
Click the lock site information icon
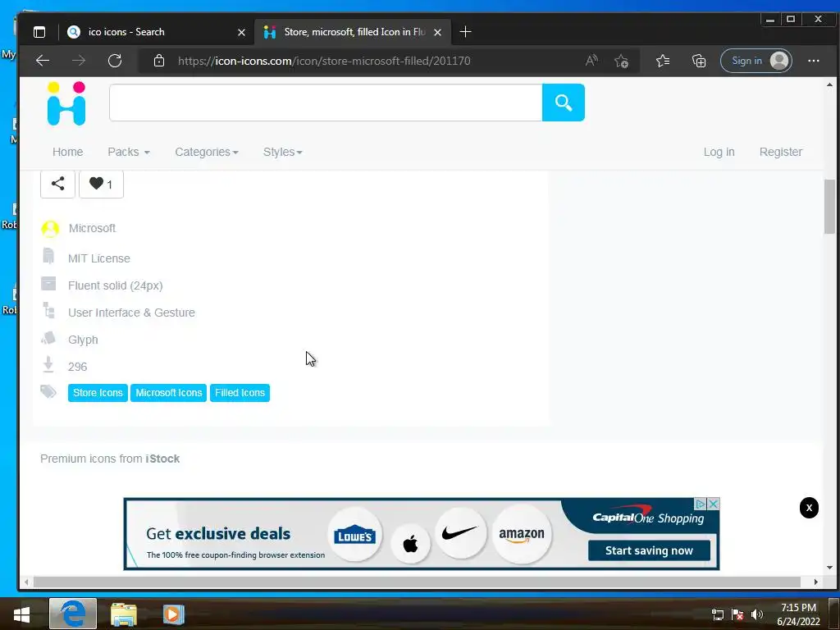(x=159, y=61)
